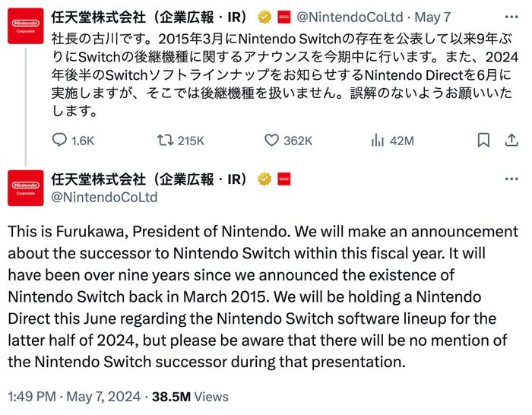Open more options on the English tweet

point(511,179)
